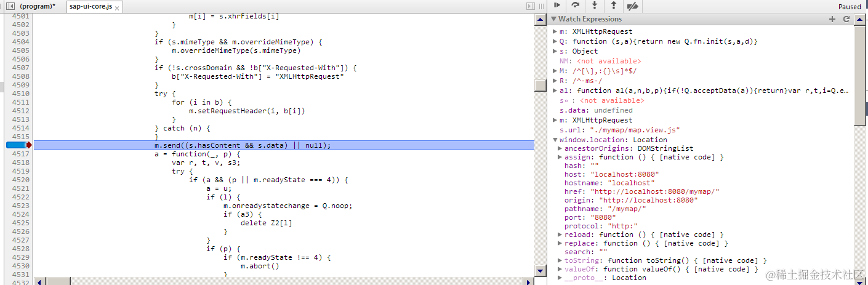Image resolution: width=868 pixels, height=285 pixels.
Task: Step into next function call
Action: click(595, 6)
